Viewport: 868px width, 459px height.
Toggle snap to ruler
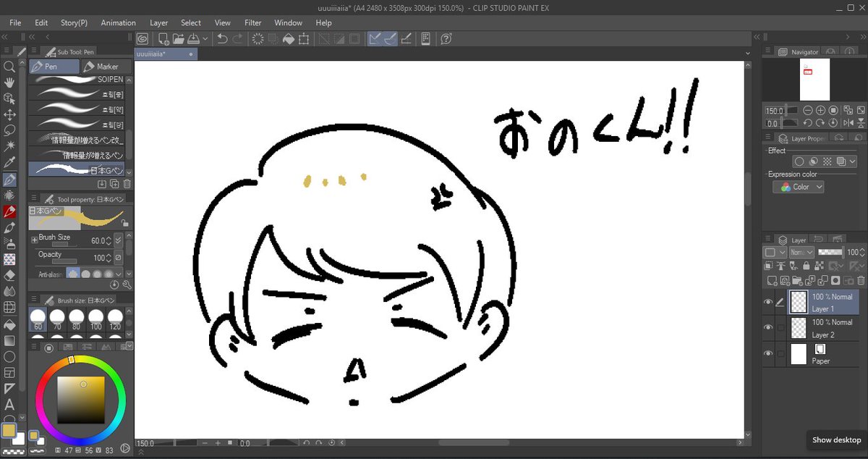(375, 38)
